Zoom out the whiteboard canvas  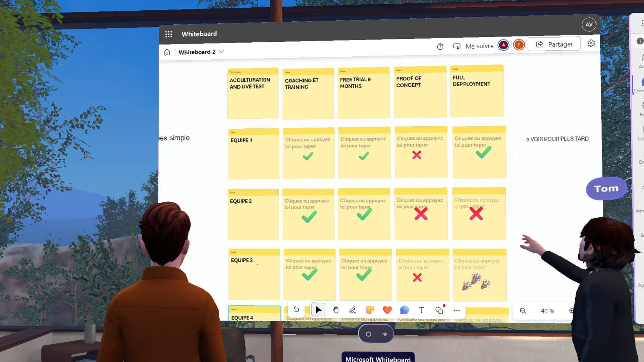click(x=523, y=311)
